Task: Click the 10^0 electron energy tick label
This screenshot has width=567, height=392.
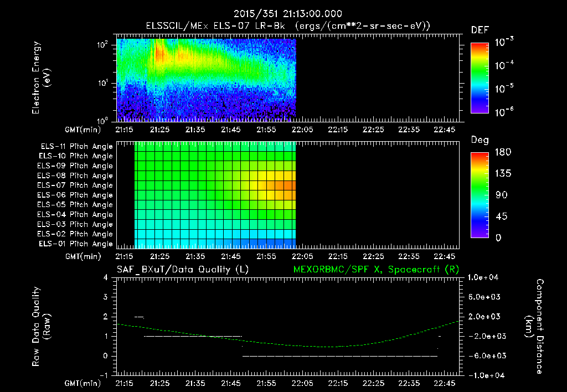Action: [x=103, y=120]
